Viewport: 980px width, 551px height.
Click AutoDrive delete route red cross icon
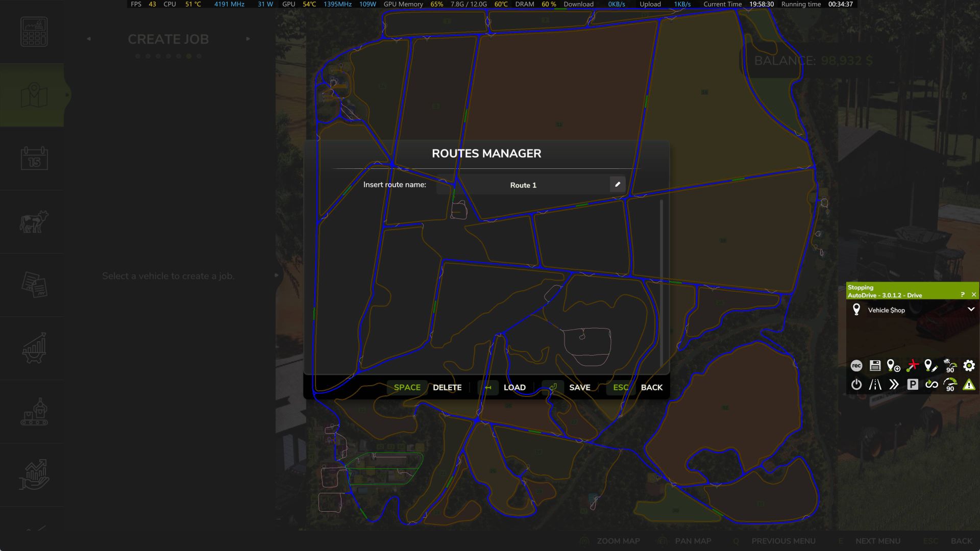pyautogui.click(x=913, y=365)
